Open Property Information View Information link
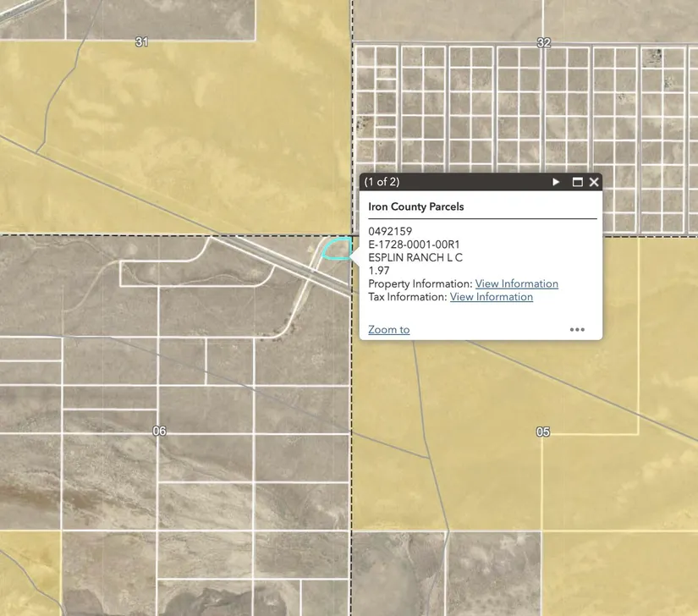 coord(516,283)
